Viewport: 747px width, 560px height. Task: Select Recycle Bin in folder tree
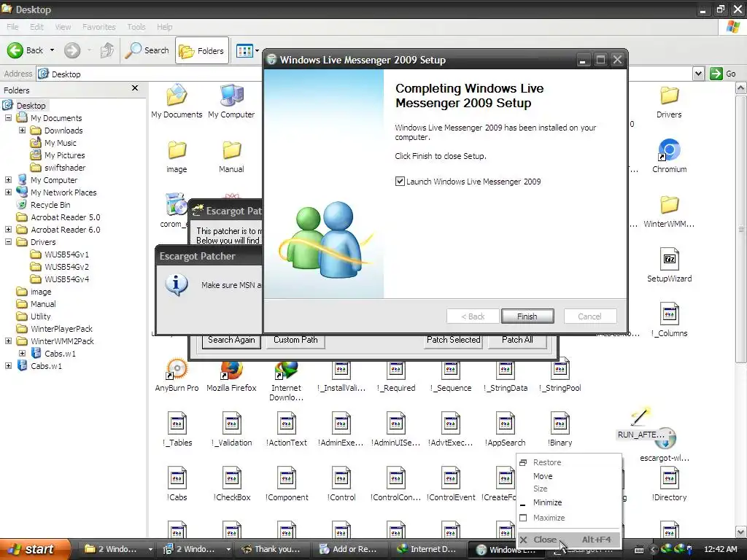[x=50, y=205]
